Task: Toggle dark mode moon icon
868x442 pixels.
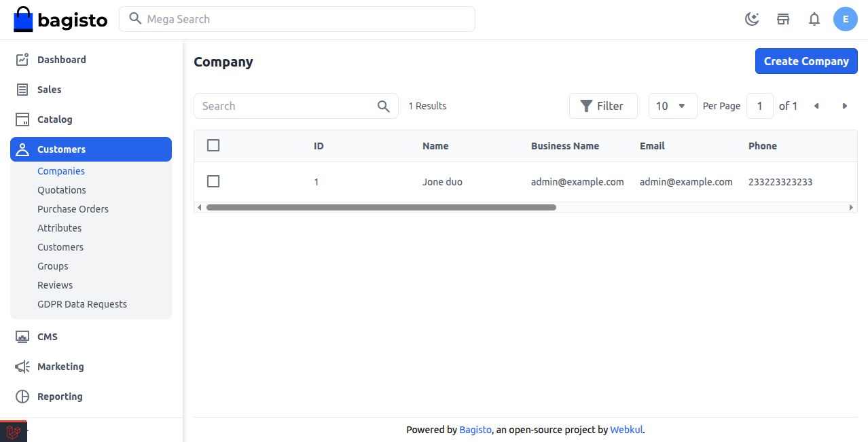Action: (x=752, y=19)
